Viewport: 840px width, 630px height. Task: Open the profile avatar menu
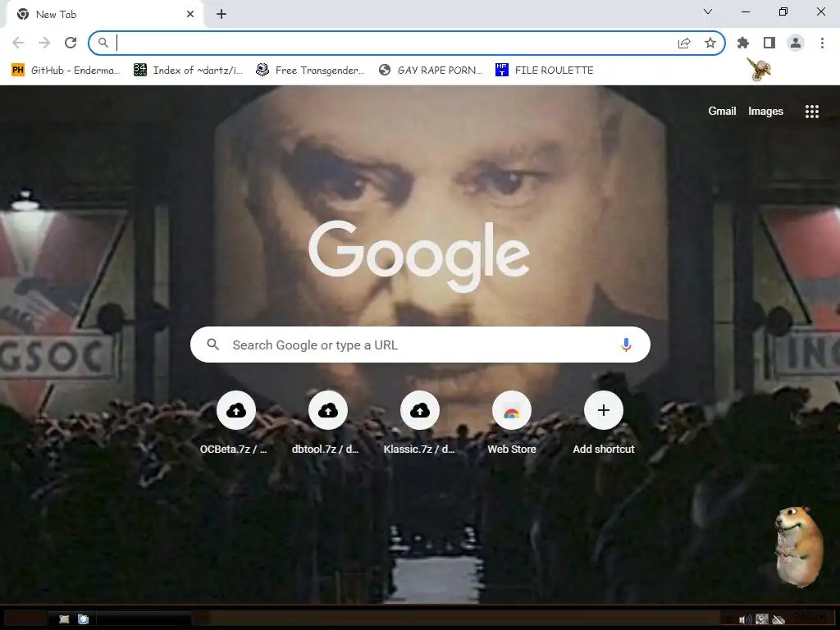796,43
